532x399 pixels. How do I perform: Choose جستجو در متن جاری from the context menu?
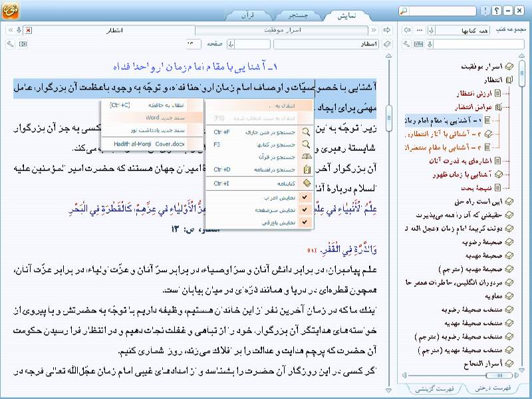[x=259, y=132]
